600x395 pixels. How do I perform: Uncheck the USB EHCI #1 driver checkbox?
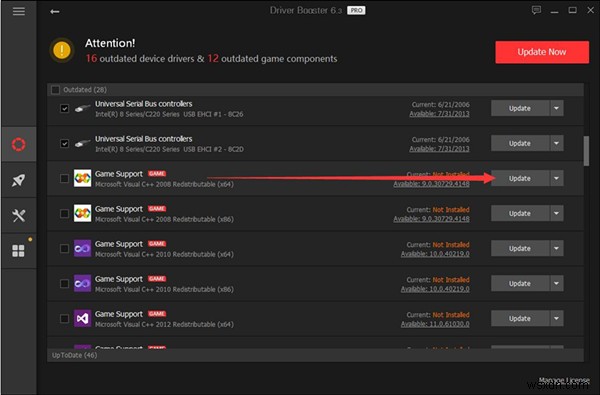64,108
